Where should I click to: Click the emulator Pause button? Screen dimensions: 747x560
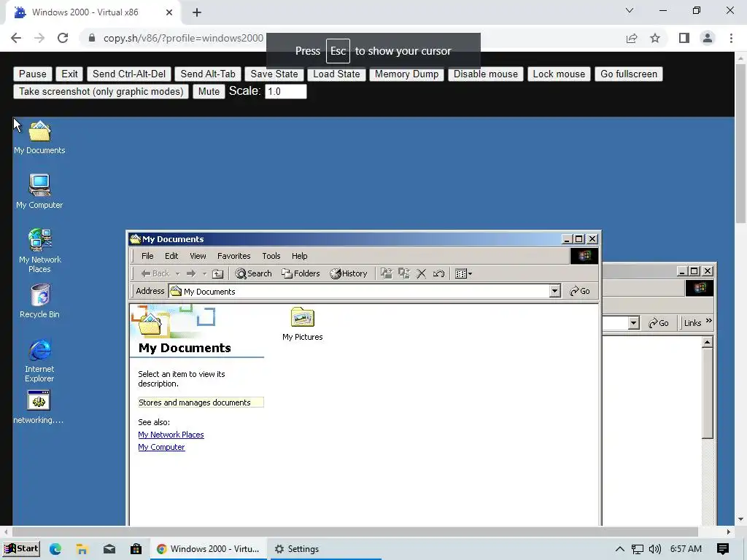coord(32,74)
